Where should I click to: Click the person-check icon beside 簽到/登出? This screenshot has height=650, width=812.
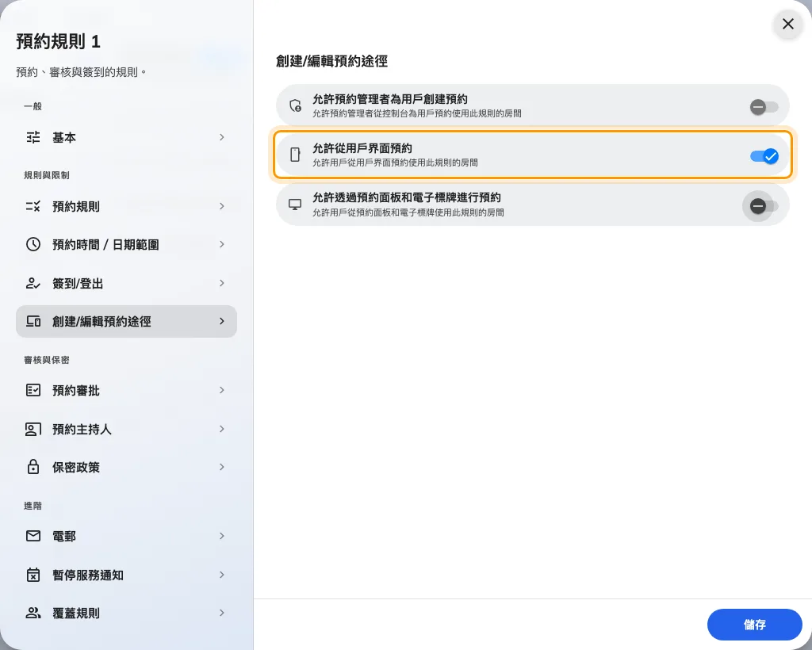pyautogui.click(x=33, y=283)
